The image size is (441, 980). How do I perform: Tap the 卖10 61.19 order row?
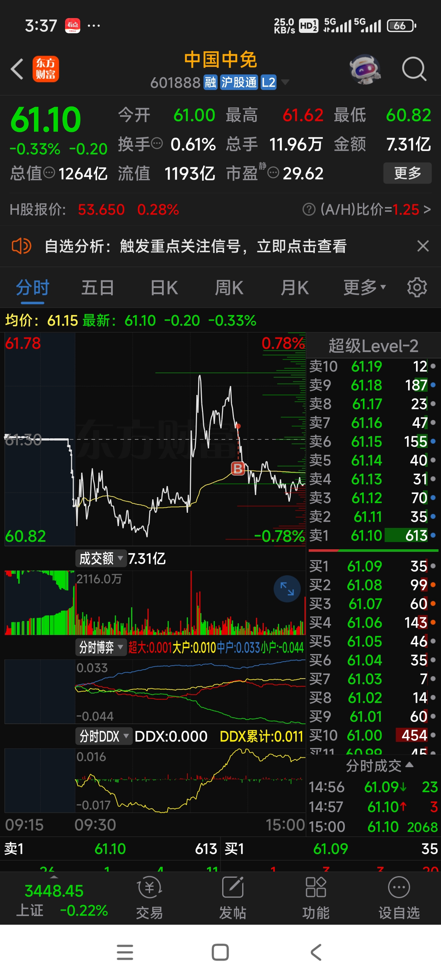pos(373,366)
